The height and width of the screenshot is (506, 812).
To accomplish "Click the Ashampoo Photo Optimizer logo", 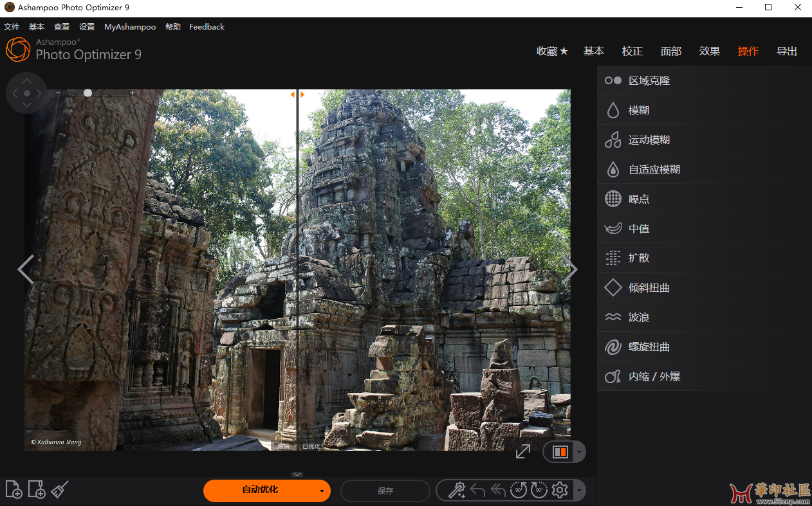I will pyautogui.click(x=73, y=50).
